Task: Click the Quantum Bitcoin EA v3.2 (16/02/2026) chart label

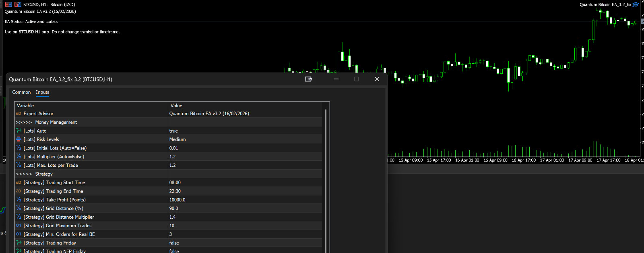Action: (40, 11)
